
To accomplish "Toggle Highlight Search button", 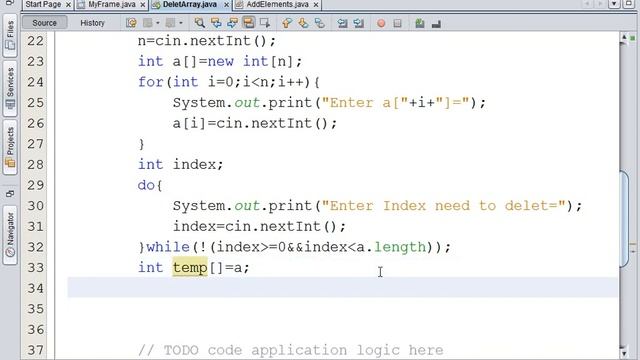I will 249,23.
